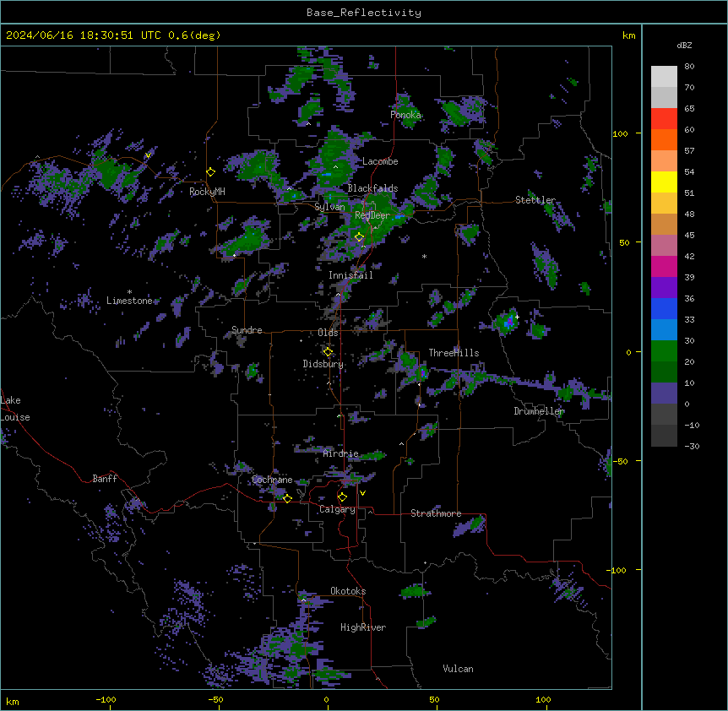Viewport: 728px width, 711px height.
Task: Select the Banff label
Action: click(x=105, y=479)
